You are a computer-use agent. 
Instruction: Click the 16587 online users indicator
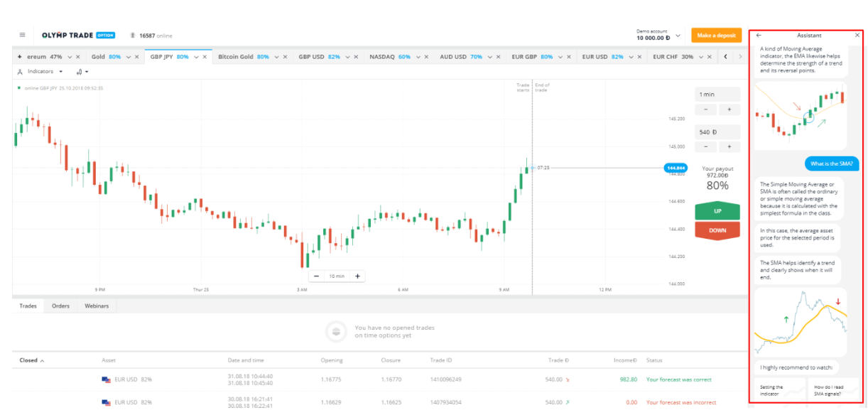pos(151,36)
